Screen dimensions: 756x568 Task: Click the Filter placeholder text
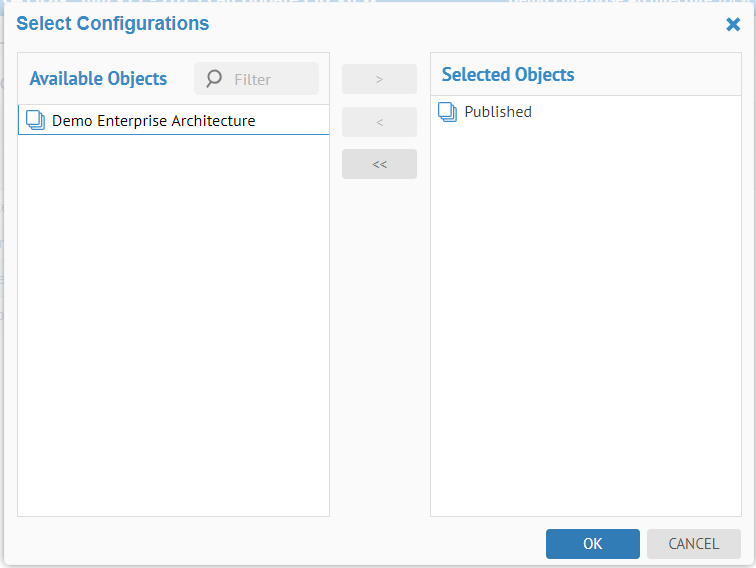pos(252,79)
